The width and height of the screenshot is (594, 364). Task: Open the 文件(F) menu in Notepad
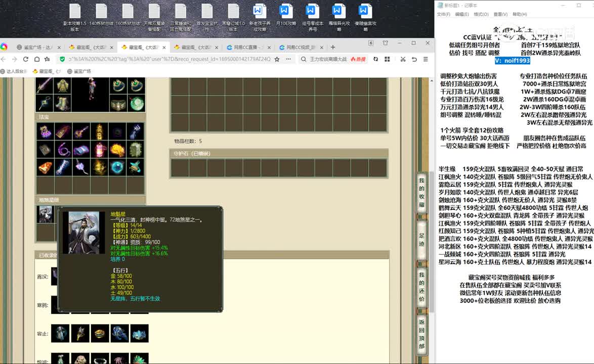pos(443,14)
